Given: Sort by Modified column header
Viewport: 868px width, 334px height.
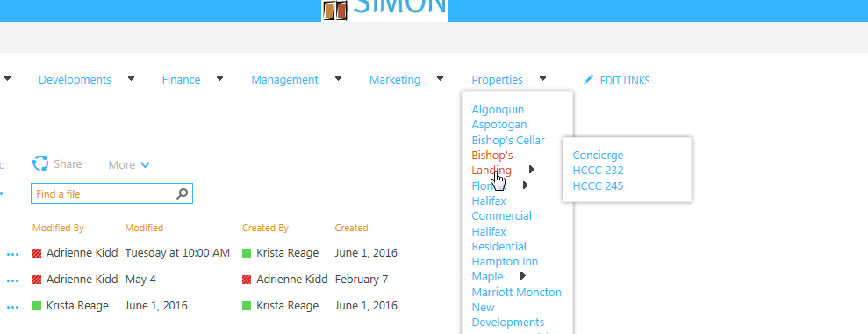Looking at the screenshot, I should point(144,228).
